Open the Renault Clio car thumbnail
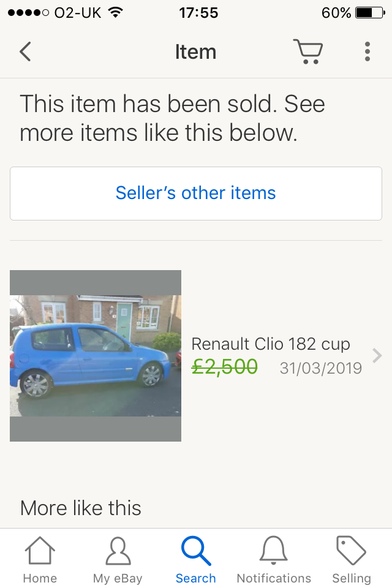 96,356
